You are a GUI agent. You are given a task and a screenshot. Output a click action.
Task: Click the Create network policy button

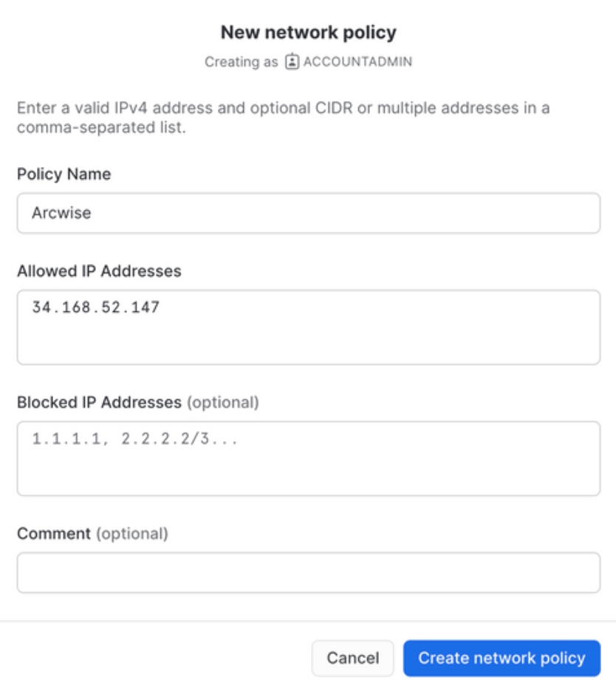pos(502,658)
